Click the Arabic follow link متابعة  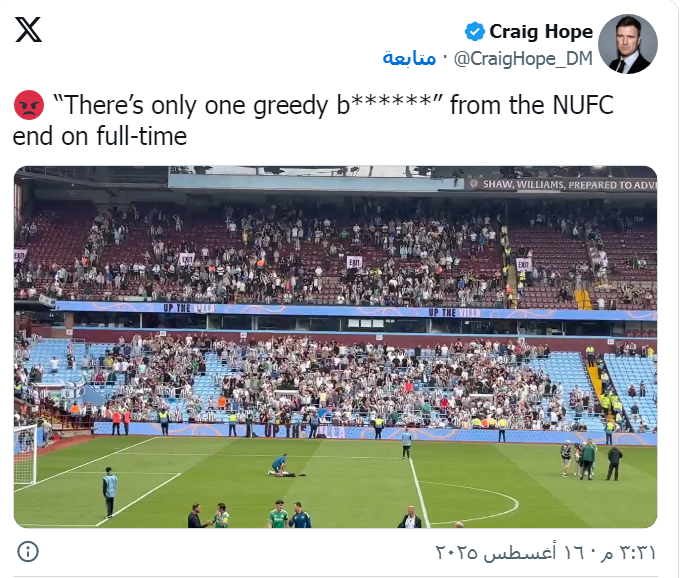[409, 58]
